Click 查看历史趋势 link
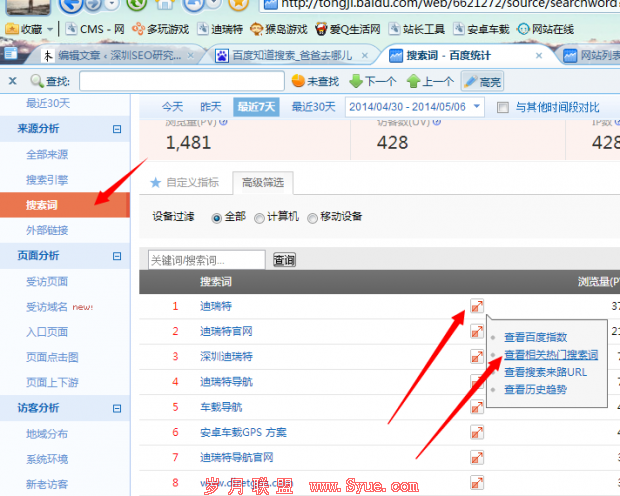 (536, 390)
